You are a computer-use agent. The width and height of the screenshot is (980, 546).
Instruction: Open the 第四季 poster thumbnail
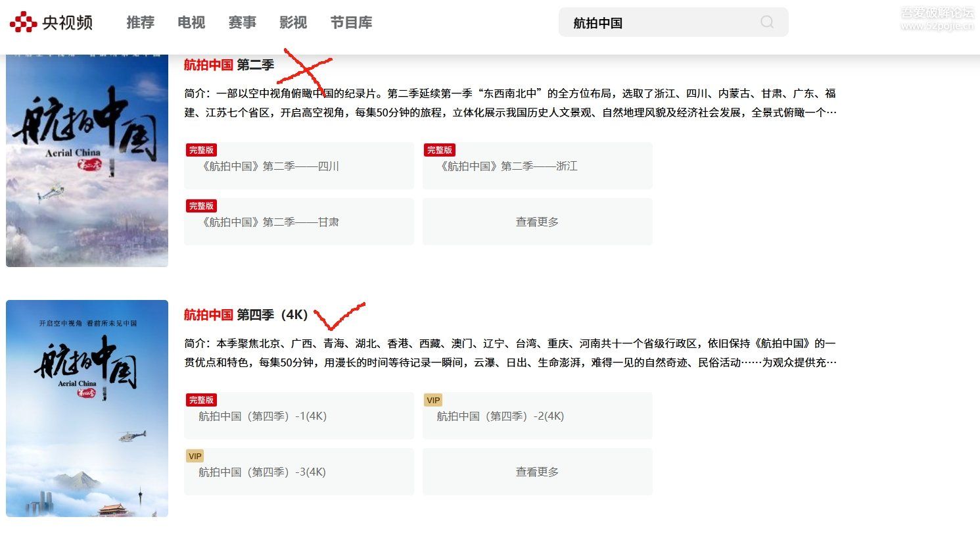[87, 408]
